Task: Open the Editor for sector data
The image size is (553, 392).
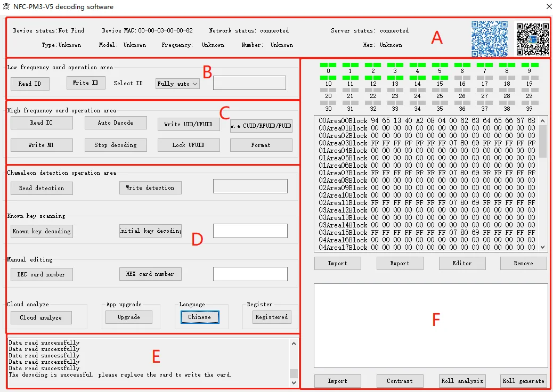Action: [x=462, y=263]
